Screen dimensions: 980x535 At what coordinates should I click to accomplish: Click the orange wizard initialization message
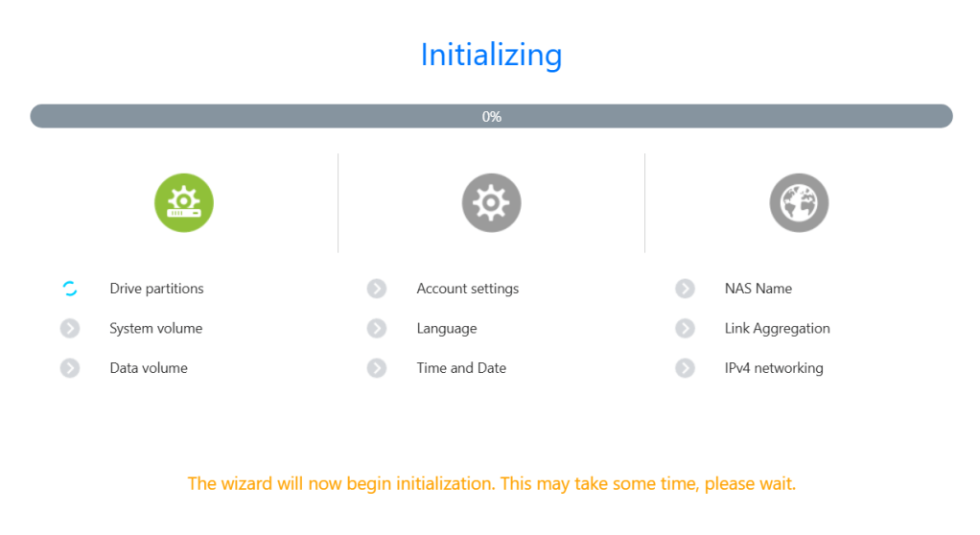click(x=491, y=483)
